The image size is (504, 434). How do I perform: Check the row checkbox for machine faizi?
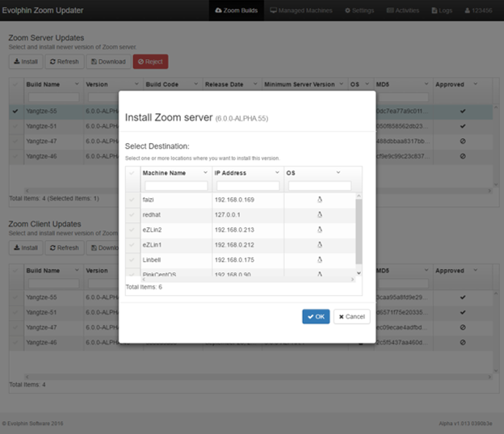click(132, 200)
